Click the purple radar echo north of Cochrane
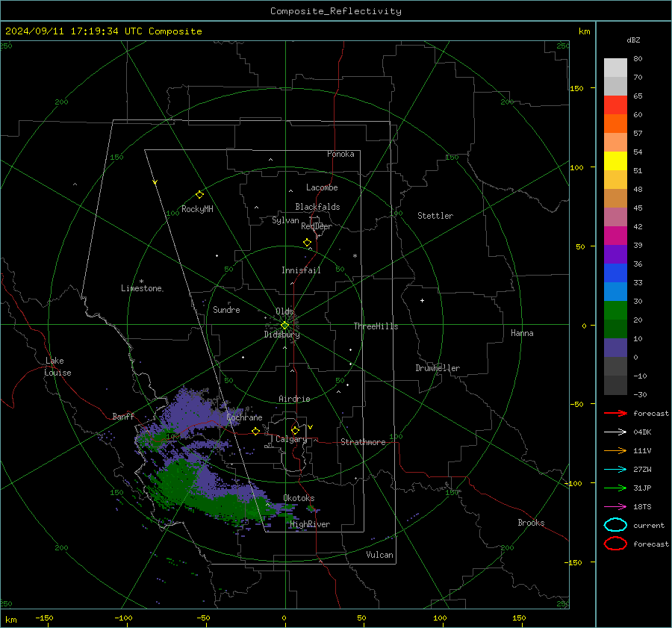The image size is (672, 628). click(190, 411)
